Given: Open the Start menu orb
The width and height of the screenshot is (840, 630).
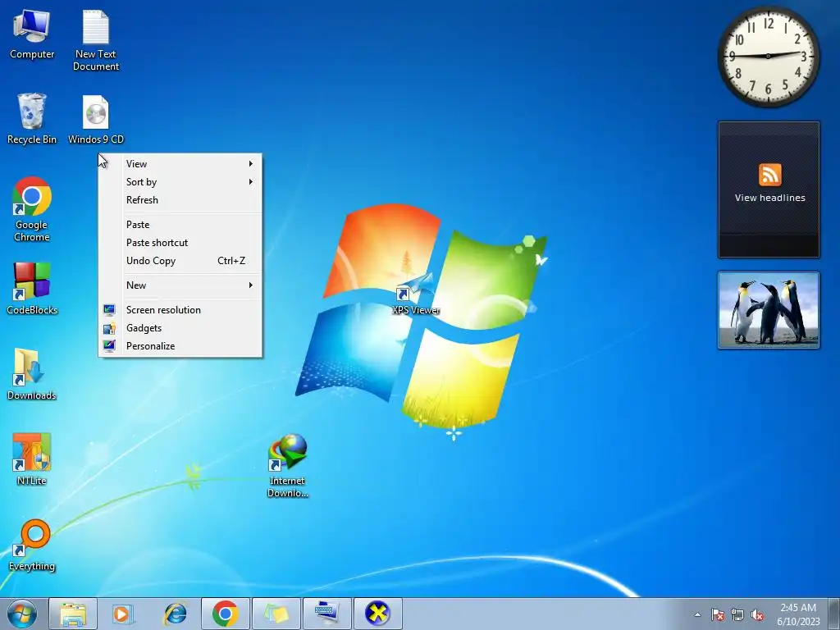Looking at the screenshot, I should (x=22, y=614).
